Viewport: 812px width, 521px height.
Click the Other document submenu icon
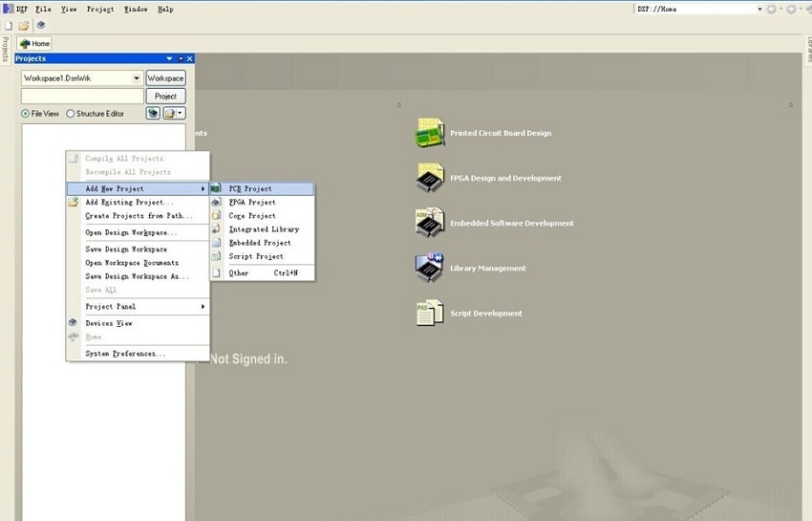click(x=217, y=272)
